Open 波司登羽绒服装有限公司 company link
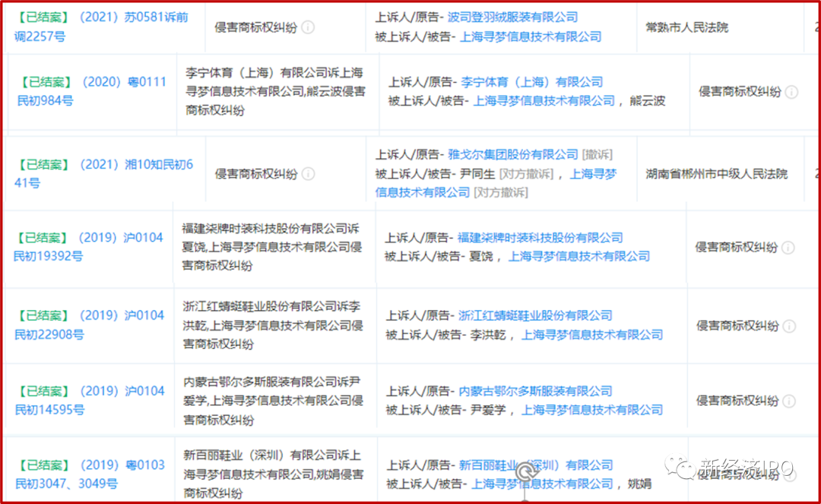This screenshot has width=821, height=504. [512, 17]
